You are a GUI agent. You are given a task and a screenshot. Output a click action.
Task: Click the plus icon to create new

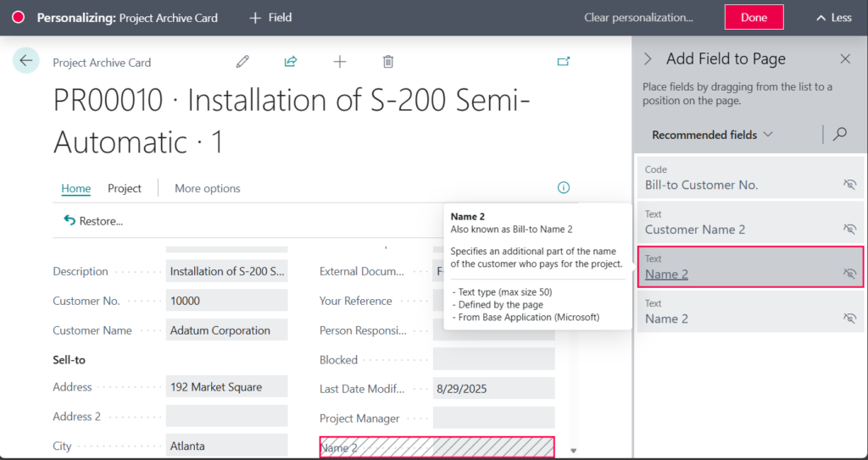pyautogui.click(x=340, y=61)
